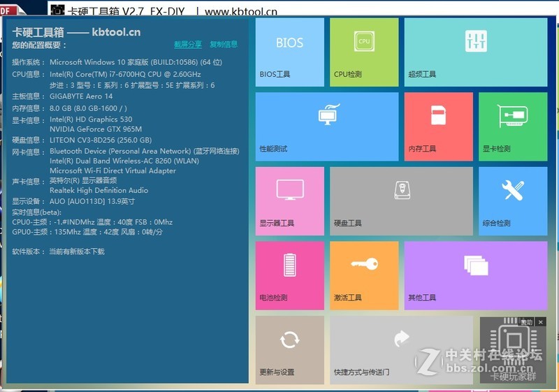Open the 内存工具 memory card tile
This screenshot has width=559, height=392.
click(x=439, y=126)
